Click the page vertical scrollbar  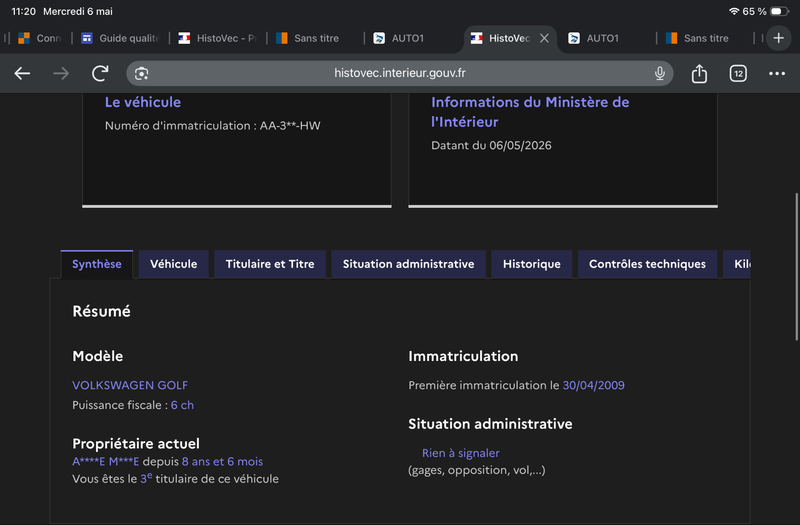[x=796, y=267]
